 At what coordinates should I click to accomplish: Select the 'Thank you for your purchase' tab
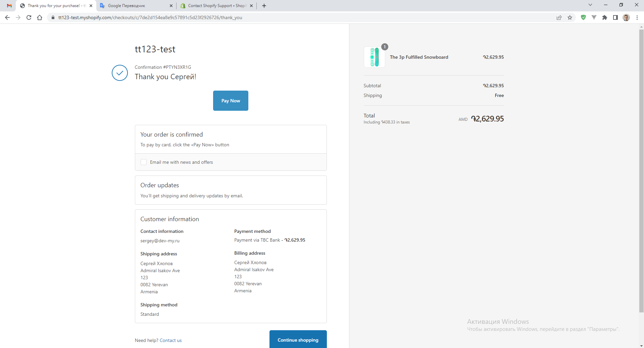(56, 6)
